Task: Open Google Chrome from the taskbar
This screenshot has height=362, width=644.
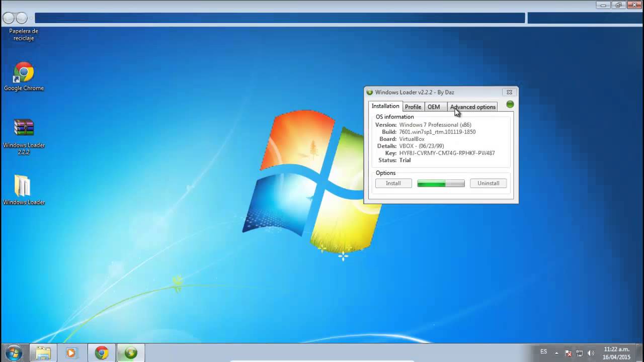Action: click(x=102, y=353)
